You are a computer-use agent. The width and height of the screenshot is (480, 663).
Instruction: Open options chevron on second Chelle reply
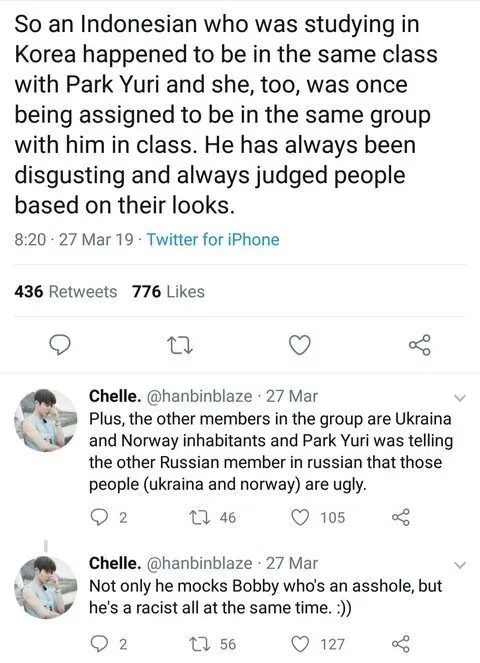click(459, 565)
